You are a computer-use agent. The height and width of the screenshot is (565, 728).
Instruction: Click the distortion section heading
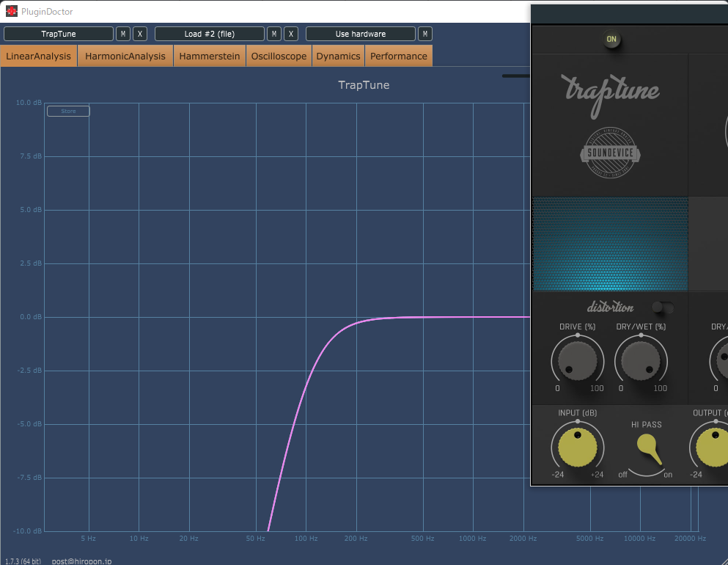click(x=610, y=307)
